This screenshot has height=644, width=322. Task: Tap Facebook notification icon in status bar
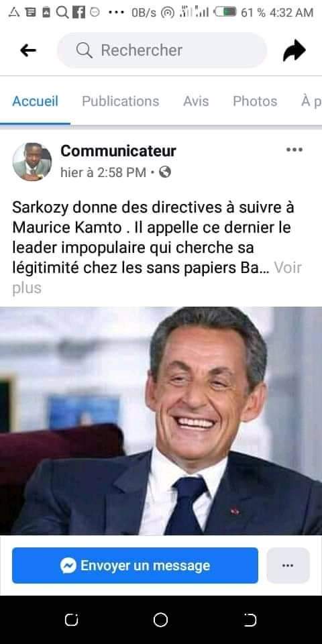coord(78,13)
